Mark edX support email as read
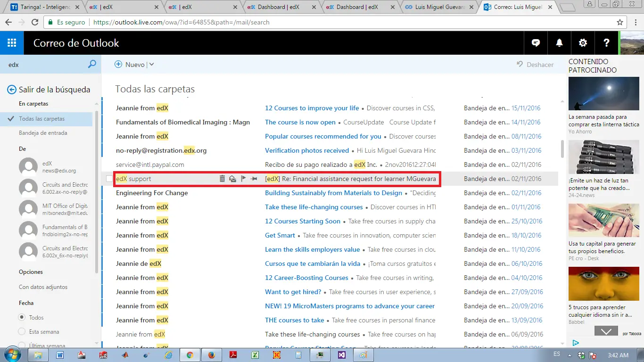 tap(232, 179)
